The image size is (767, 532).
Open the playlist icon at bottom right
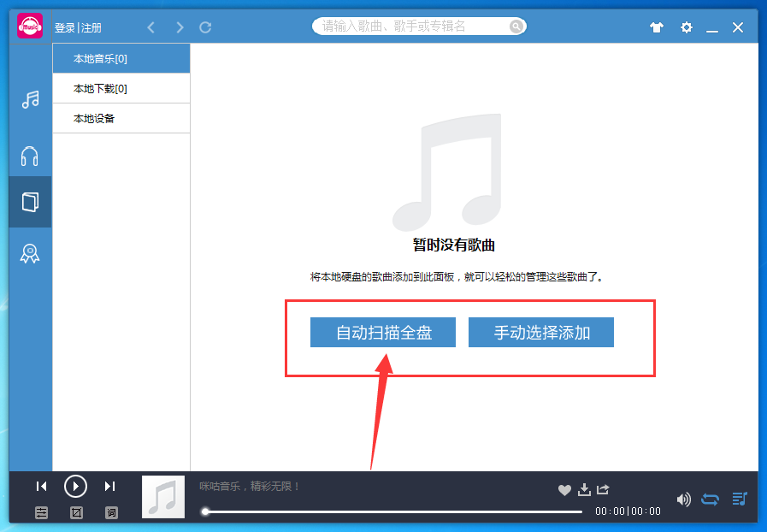click(x=739, y=499)
